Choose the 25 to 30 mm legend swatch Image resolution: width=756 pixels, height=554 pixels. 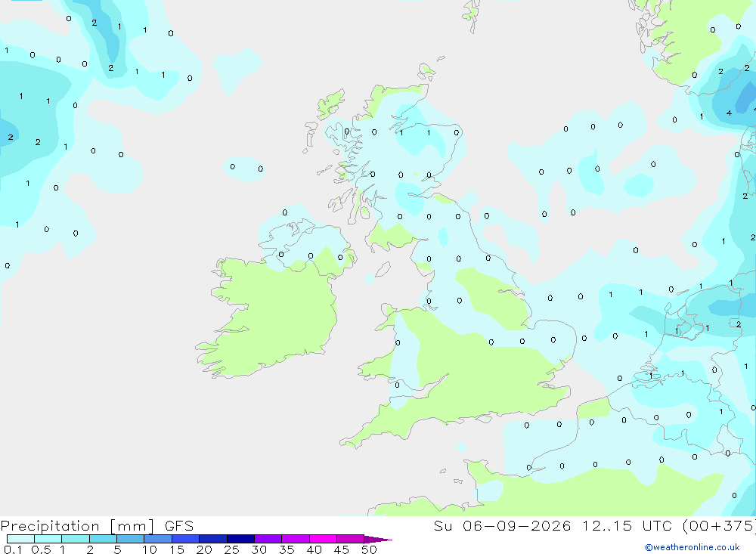tap(240, 539)
